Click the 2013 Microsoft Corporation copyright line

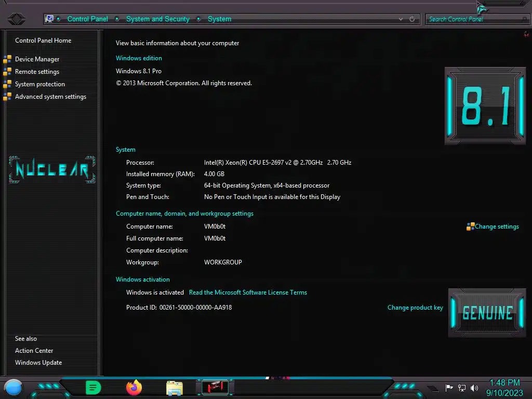(184, 83)
